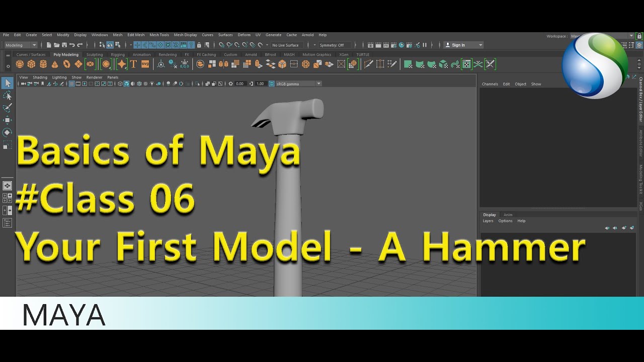This screenshot has height=362, width=644.
Task: Click the Redo arrow icon
Action: (79, 45)
